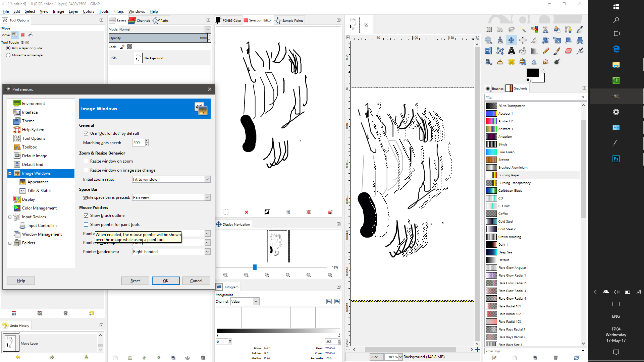Select the Paths pen tool

[568, 29]
